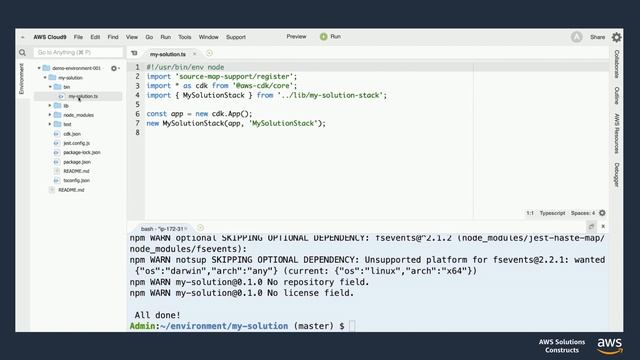This screenshot has height=360, width=640.
Task: Click the Preview button
Action: point(296,37)
